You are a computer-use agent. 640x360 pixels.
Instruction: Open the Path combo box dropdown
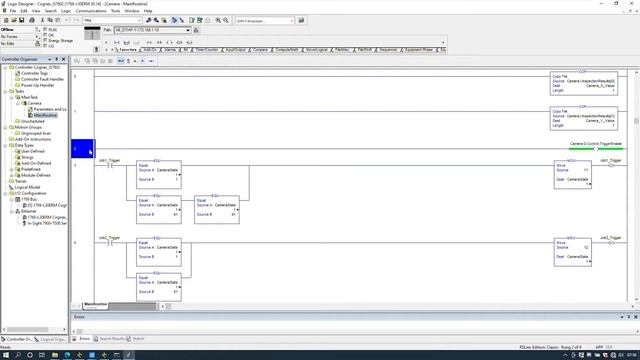(x=188, y=30)
